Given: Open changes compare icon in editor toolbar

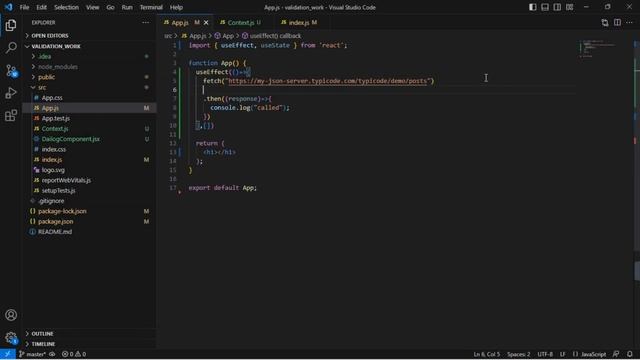Looking at the screenshot, I should (x=605, y=23).
